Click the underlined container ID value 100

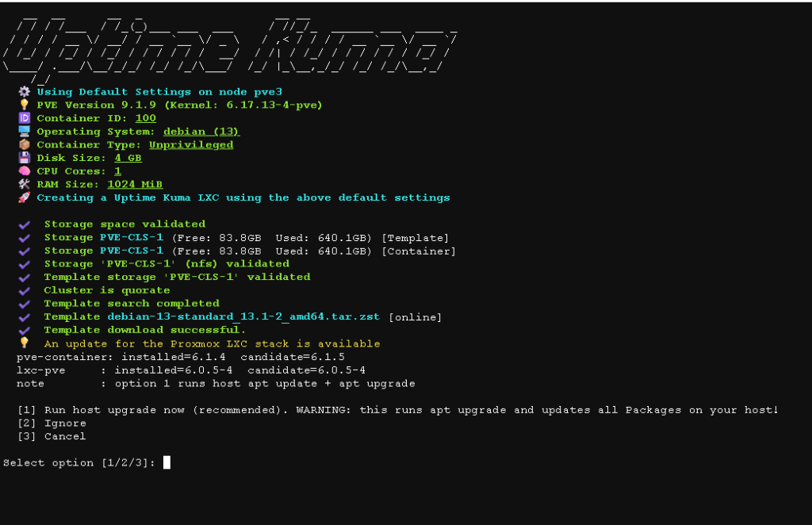pyautogui.click(x=146, y=118)
